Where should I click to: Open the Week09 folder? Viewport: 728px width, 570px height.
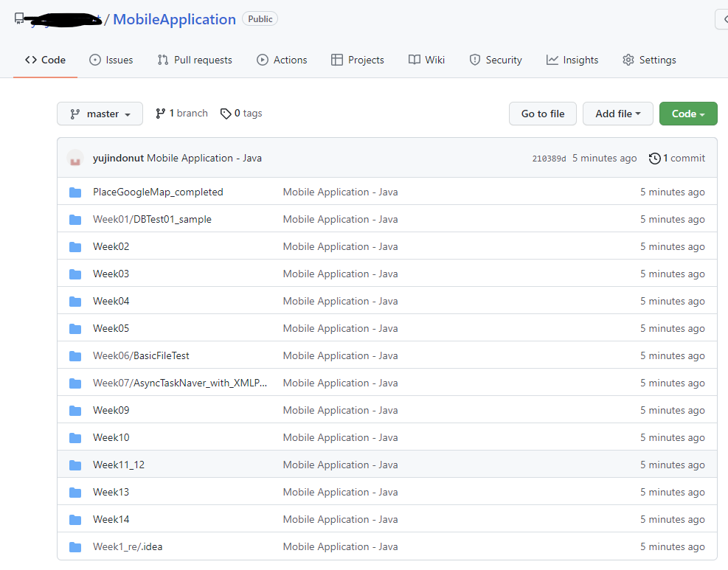(x=111, y=410)
